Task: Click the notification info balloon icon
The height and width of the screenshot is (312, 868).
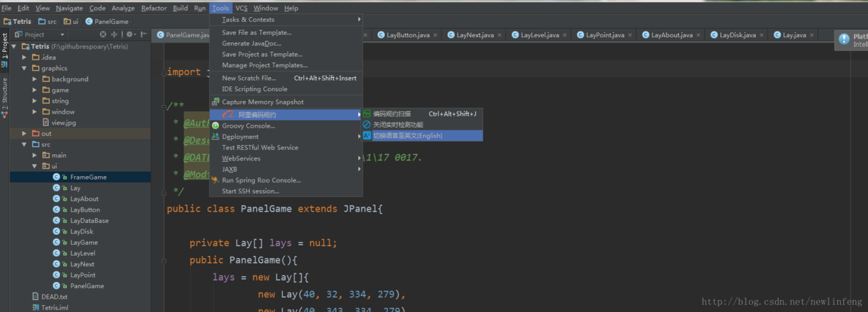Action: [844, 39]
